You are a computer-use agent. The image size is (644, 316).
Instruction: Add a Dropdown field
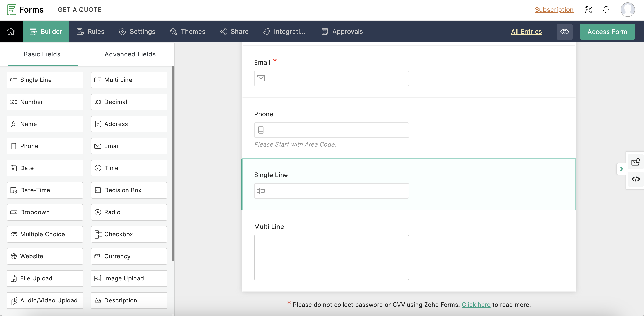[45, 212]
